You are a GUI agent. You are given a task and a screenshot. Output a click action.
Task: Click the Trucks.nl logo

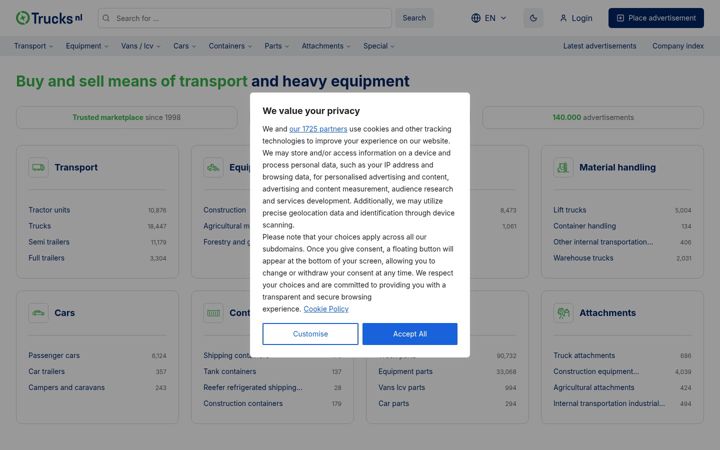[x=49, y=18]
